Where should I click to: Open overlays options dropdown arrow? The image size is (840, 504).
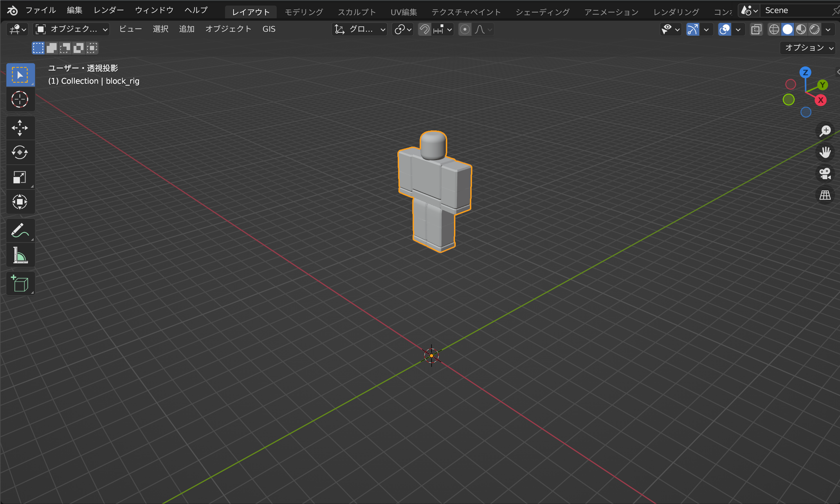click(738, 29)
